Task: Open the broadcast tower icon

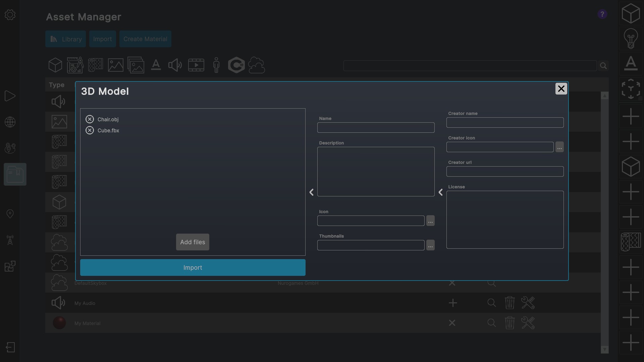Action: point(10,240)
